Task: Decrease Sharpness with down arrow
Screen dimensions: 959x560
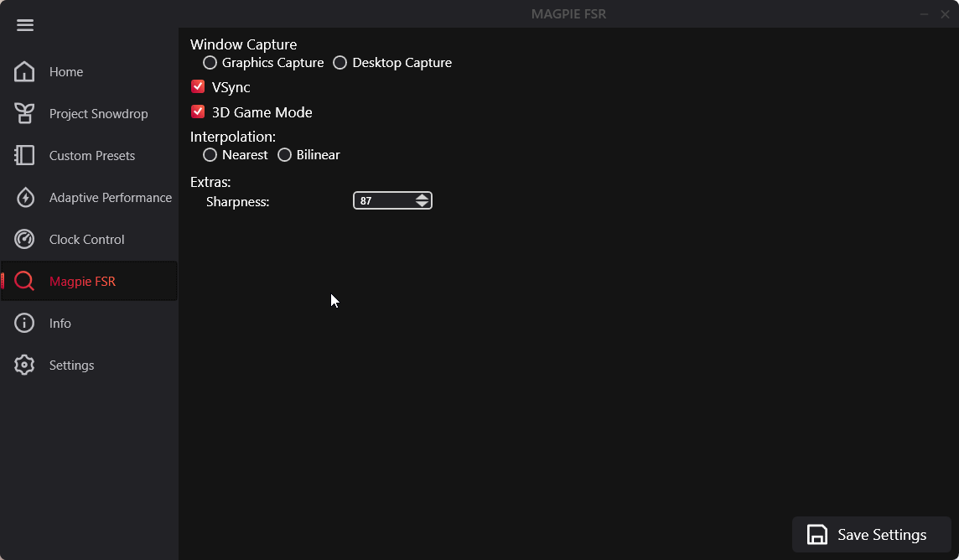Action: pyautogui.click(x=422, y=205)
